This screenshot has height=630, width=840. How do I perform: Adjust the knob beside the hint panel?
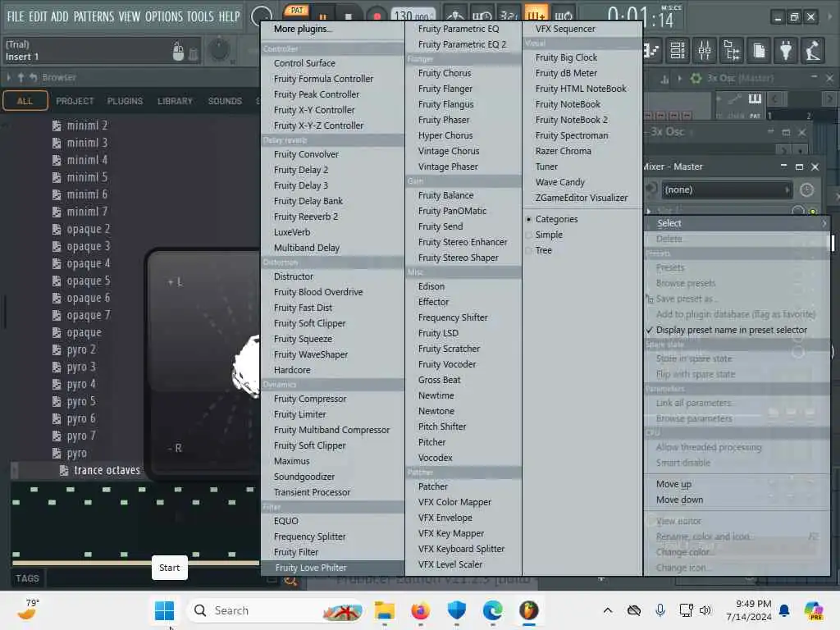(218, 50)
